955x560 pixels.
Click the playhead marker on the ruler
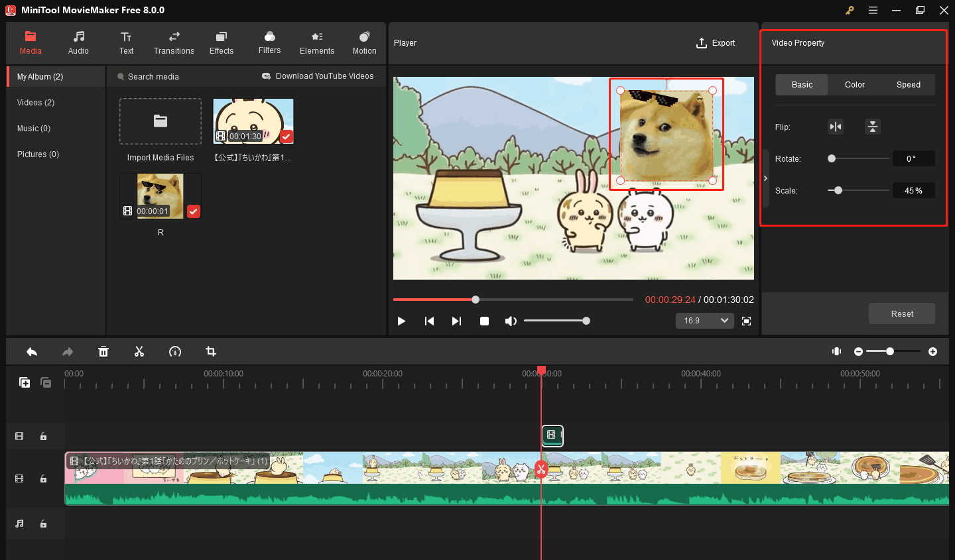click(x=541, y=370)
